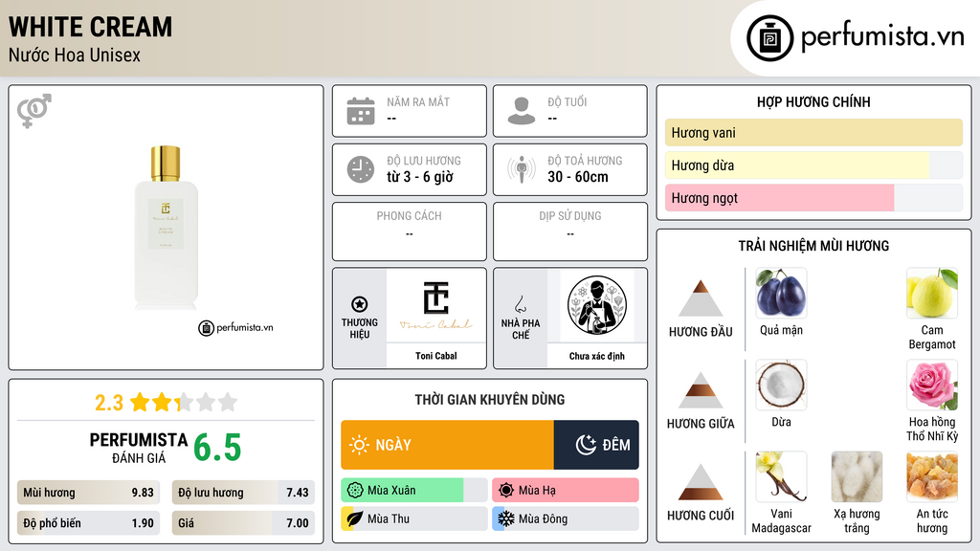This screenshot has height=551, width=980.
Task: Click the middle-note pyramid icon for Hương giữa
Action: click(701, 390)
